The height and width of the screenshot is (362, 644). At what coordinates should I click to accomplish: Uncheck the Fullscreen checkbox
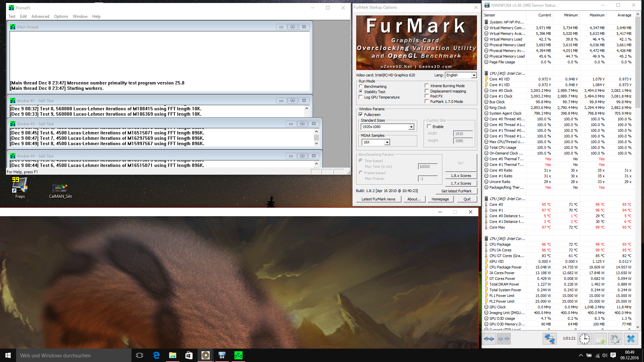click(361, 115)
